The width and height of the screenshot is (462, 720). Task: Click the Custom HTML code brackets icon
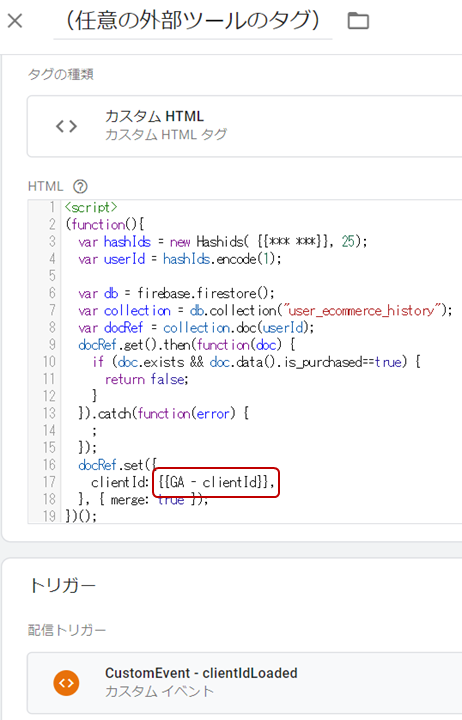click(67, 126)
